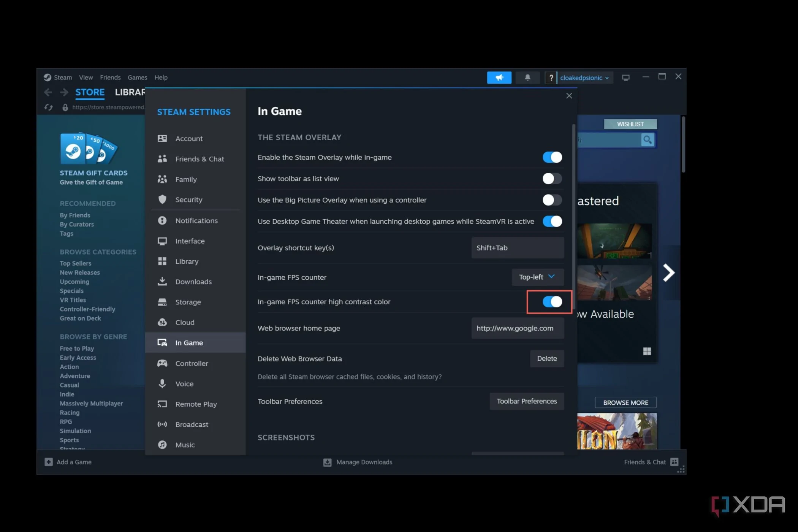Open Voice microphone icon
This screenshot has width=798, height=532.
click(x=162, y=383)
